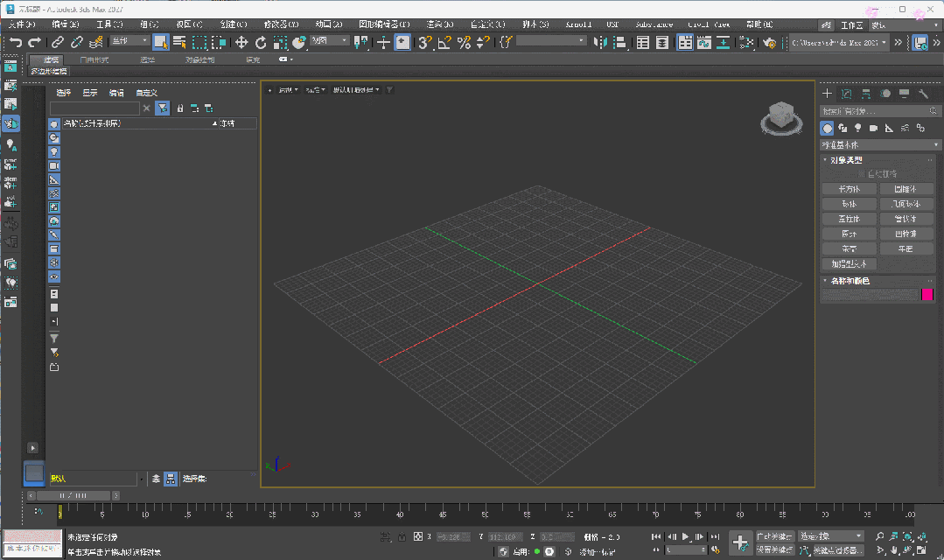Image resolution: width=944 pixels, height=560 pixels.
Task: Open the Modify tab wrench-side panel icon
Action: (846, 94)
